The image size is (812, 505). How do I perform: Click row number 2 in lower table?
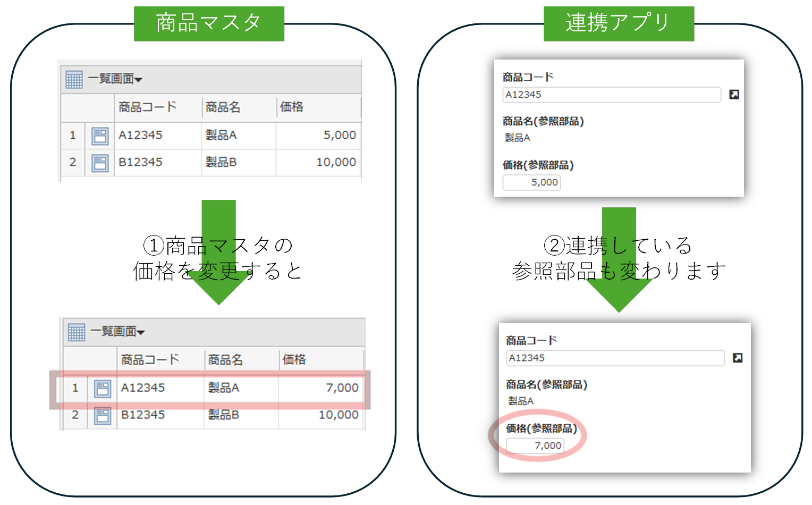click(x=75, y=415)
